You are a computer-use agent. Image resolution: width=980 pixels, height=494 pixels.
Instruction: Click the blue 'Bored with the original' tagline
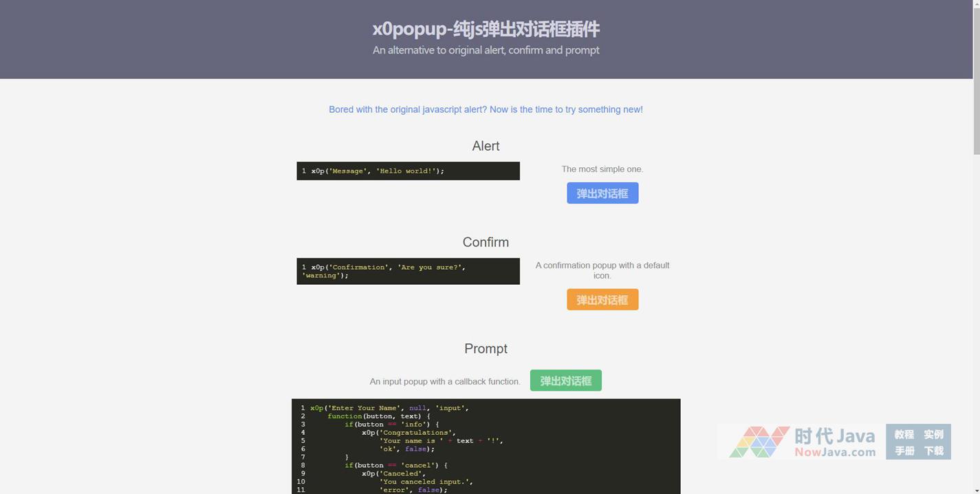point(486,109)
